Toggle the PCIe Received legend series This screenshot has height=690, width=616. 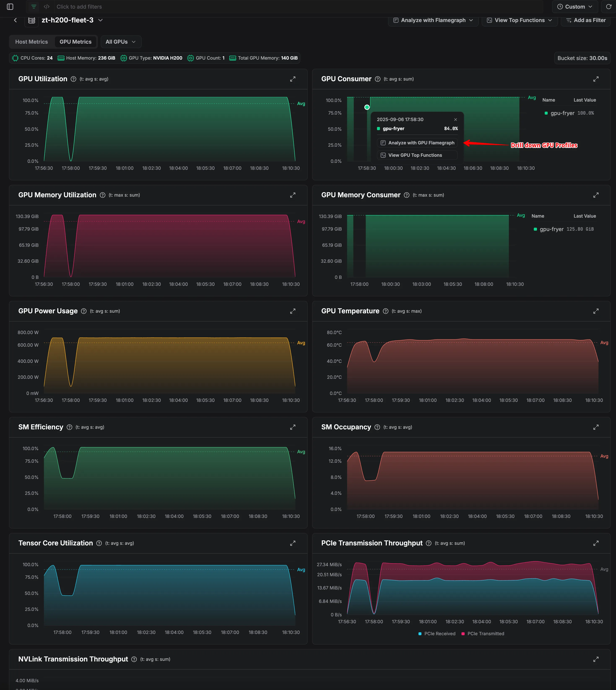[x=437, y=633]
